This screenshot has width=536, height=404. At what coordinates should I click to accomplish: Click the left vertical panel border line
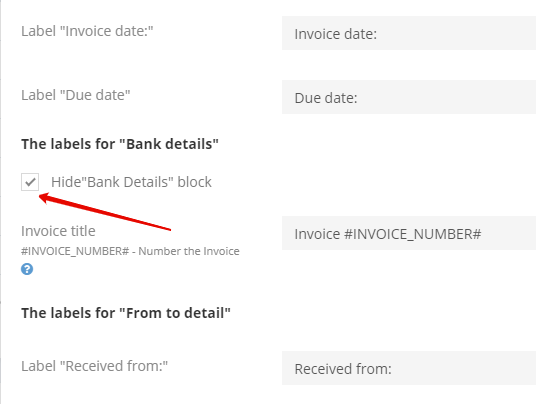1,202
